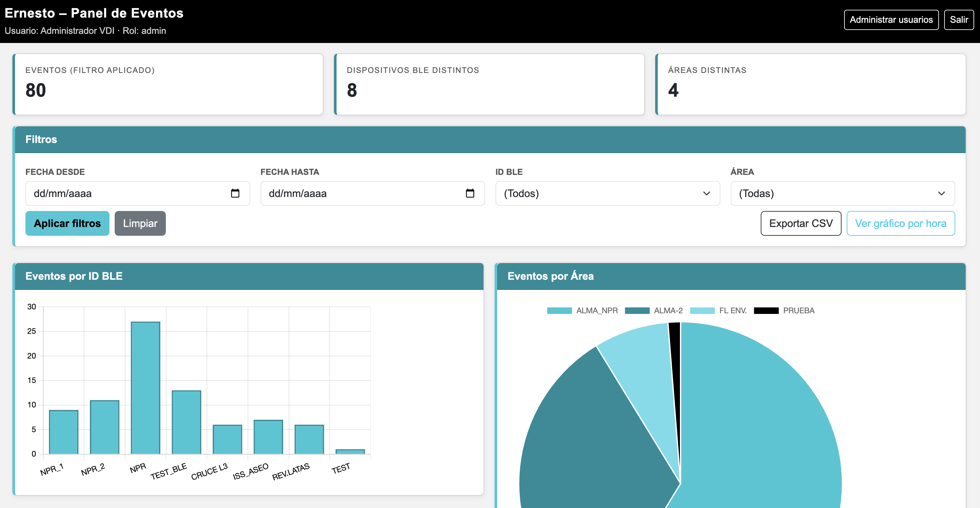
Task: Toggle ALMA-2 legend swatch
Action: tap(637, 310)
